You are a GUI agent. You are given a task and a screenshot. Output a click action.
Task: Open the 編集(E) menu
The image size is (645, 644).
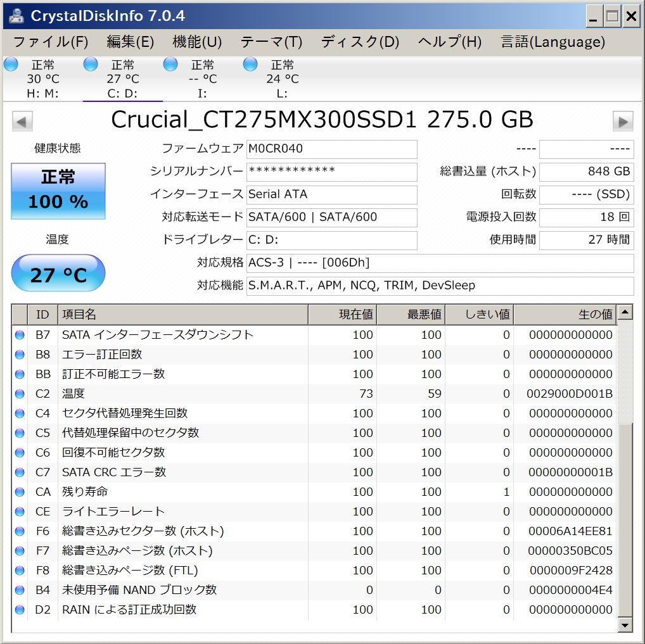[131, 42]
